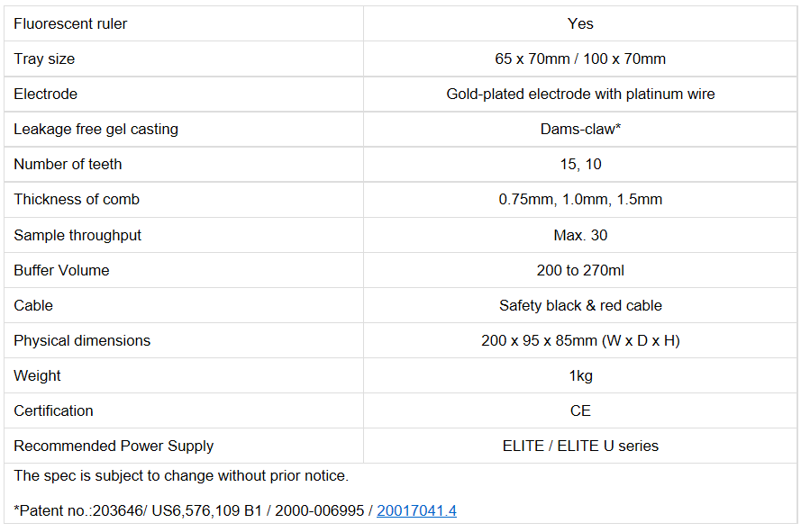The image size is (801, 532).
Task: Click ELITE / ELITE U series text
Action: point(580,446)
